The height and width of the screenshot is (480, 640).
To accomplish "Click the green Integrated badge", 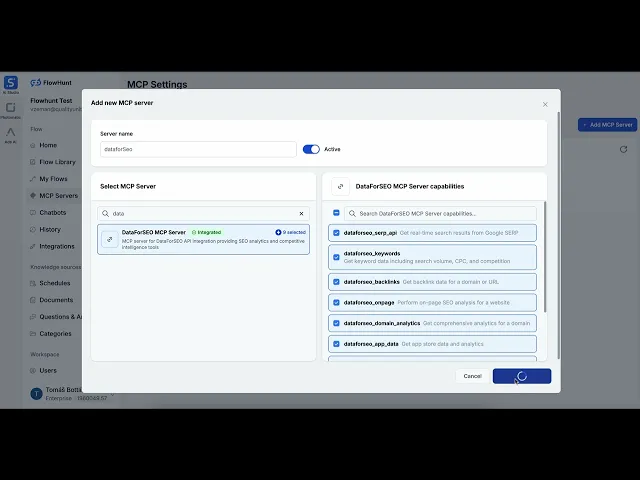I will coord(207,232).
